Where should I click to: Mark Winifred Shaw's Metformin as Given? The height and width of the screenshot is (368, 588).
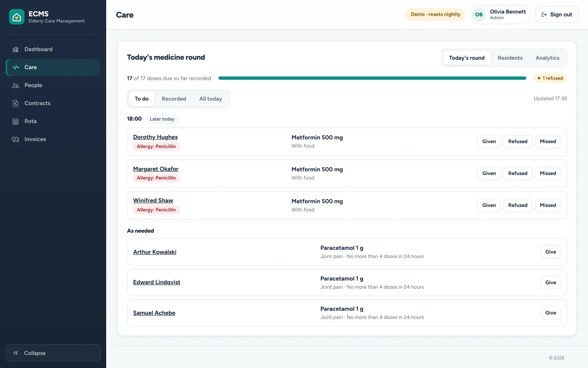[x=489, y=205]
